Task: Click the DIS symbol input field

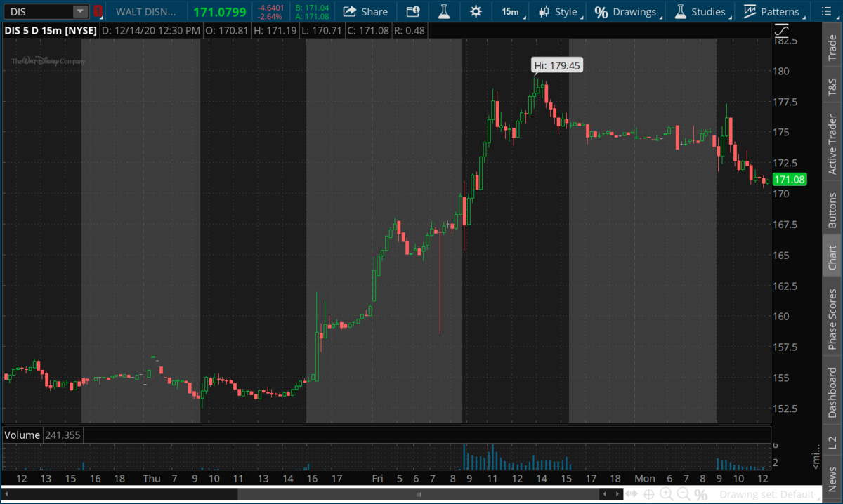Action: (x=38, y=11)
